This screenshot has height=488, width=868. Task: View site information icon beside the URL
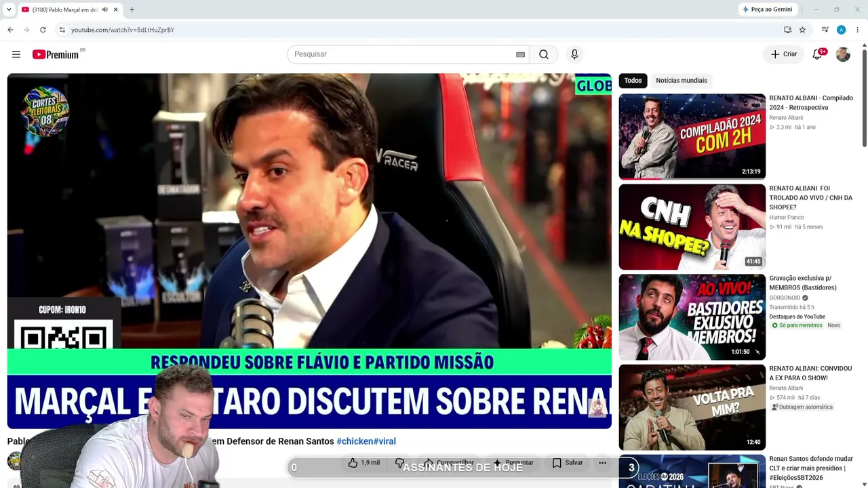click(x=62, y=30)
